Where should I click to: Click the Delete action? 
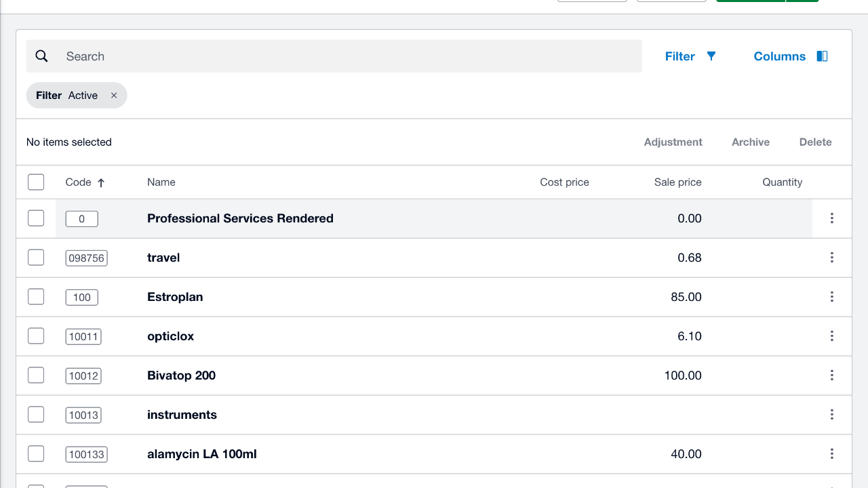coord(816,142)
